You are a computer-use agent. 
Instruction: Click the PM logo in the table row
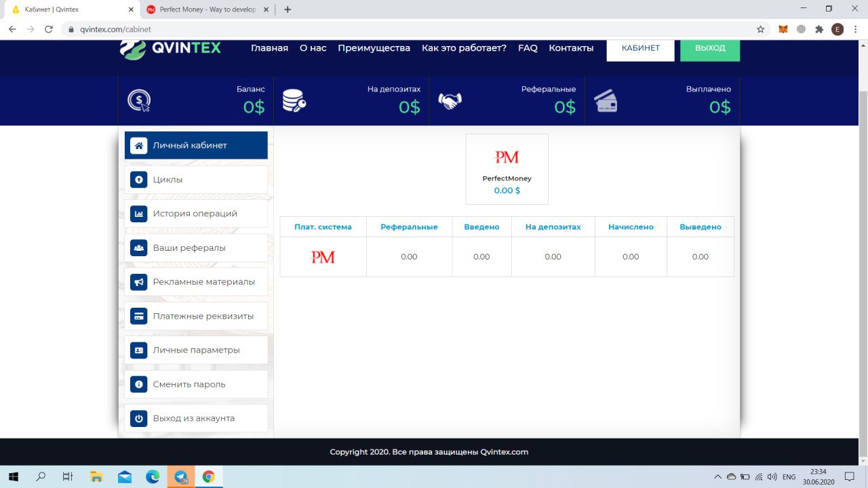tap(323, 257)
